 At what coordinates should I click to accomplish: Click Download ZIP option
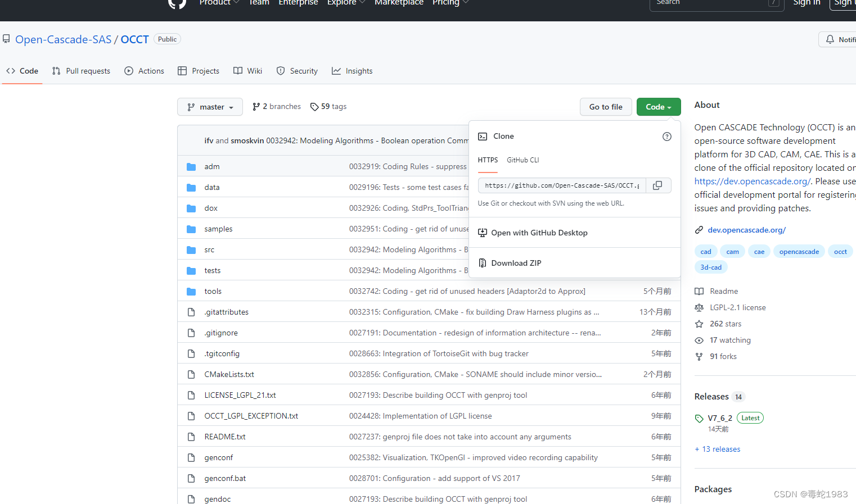(575, 263)
